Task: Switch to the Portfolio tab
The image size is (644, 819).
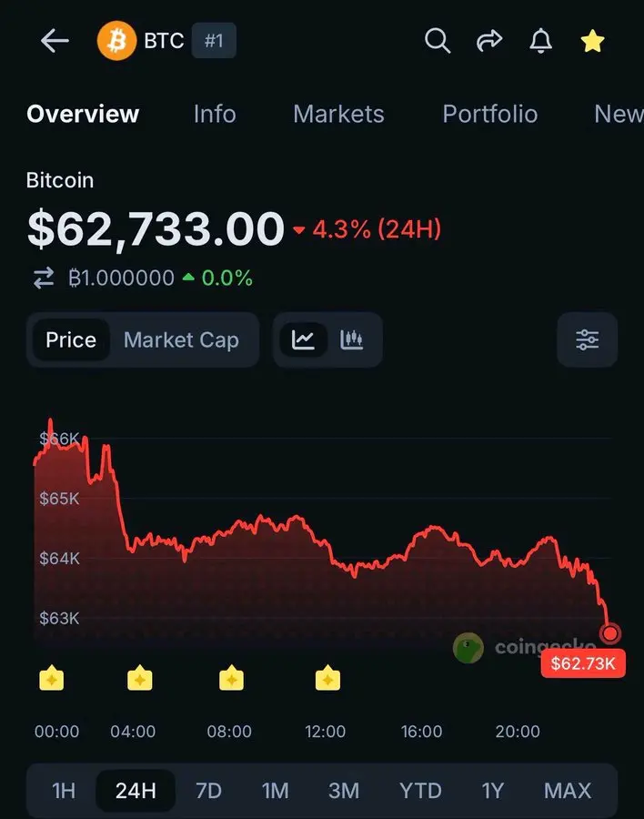Action: pos(490,114)
